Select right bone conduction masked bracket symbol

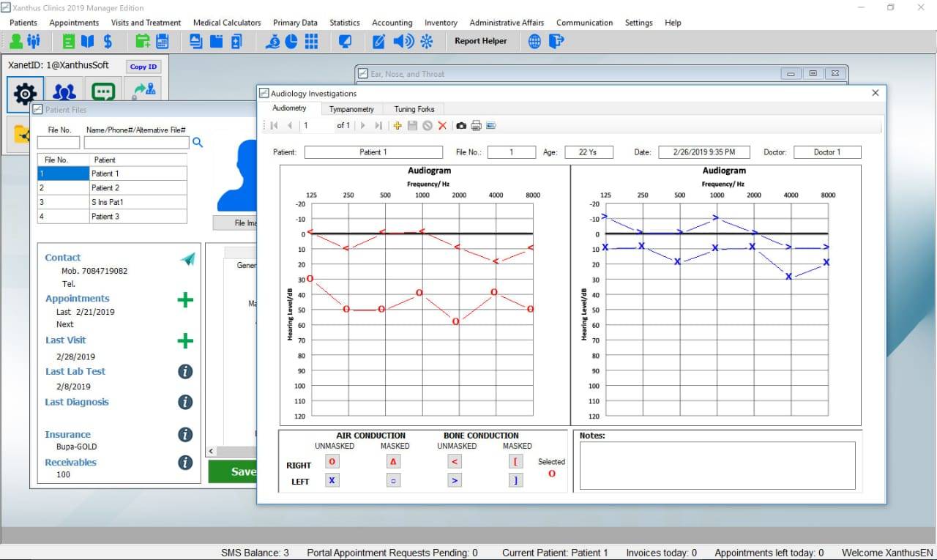[x=515, y=461]
